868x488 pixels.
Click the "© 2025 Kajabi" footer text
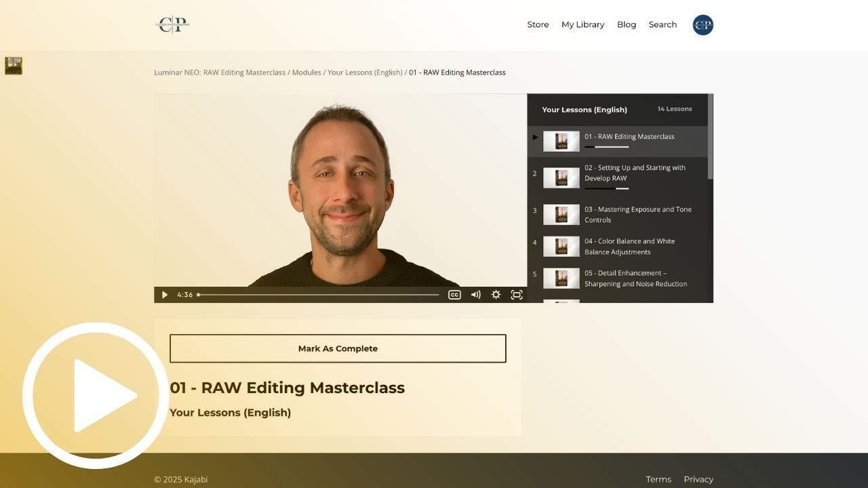point(181,480)
